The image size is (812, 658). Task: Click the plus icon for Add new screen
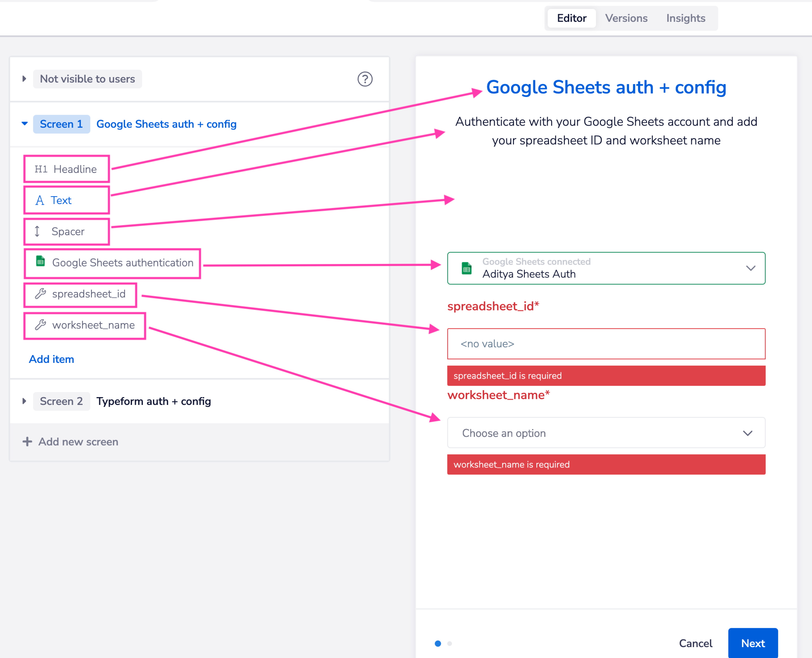27,442
